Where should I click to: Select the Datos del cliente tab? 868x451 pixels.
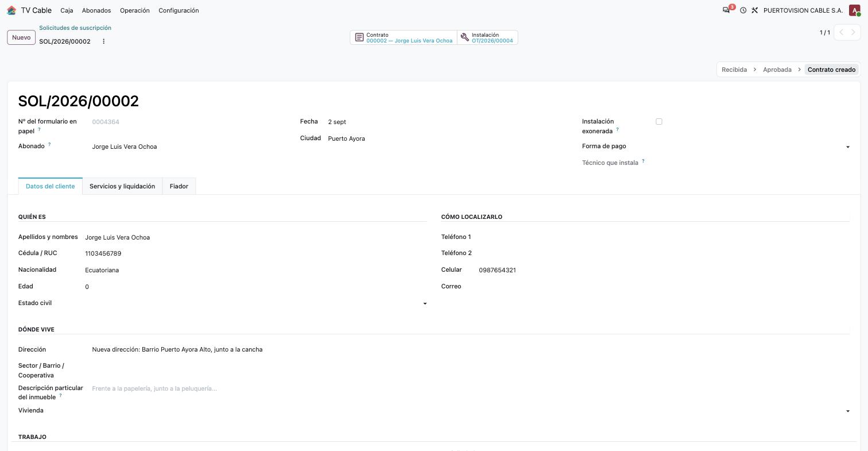pyautogui.click(x=51, y=186)
